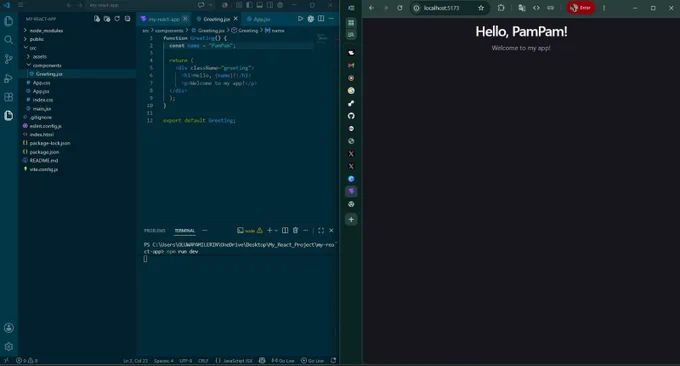
Task: Switch to the my-react-app editor tab
Action: (163, 19)
